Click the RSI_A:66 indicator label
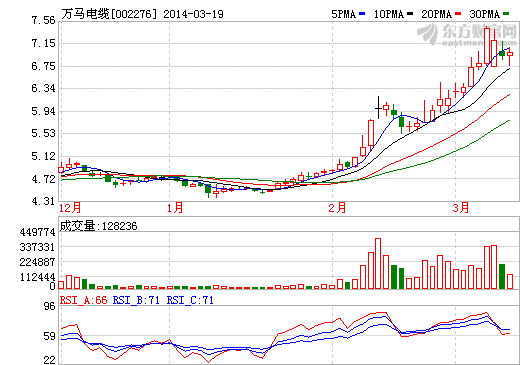The width and height of the screenshot is (520, 365). point(84,300)
